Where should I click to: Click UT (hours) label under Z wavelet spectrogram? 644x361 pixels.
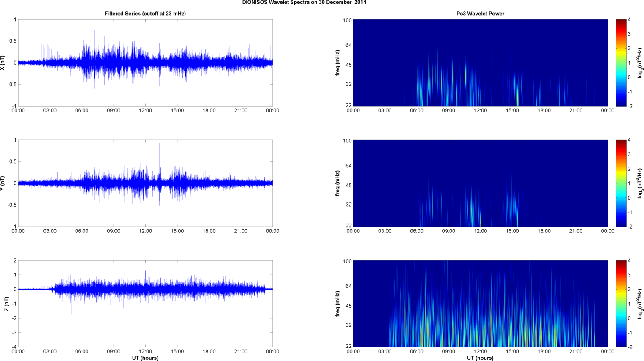coord(480,358)
